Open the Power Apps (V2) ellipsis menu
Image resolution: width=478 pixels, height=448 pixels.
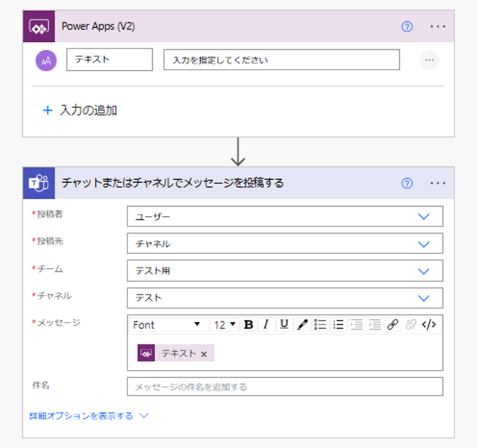pyautogui.click(x=438, y=27)
